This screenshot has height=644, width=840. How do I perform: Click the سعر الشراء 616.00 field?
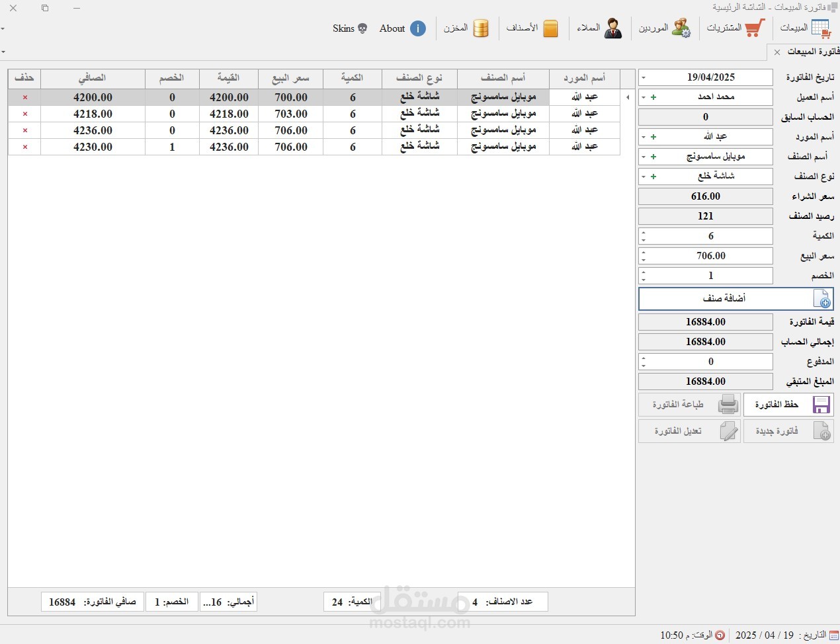point(706,196)
